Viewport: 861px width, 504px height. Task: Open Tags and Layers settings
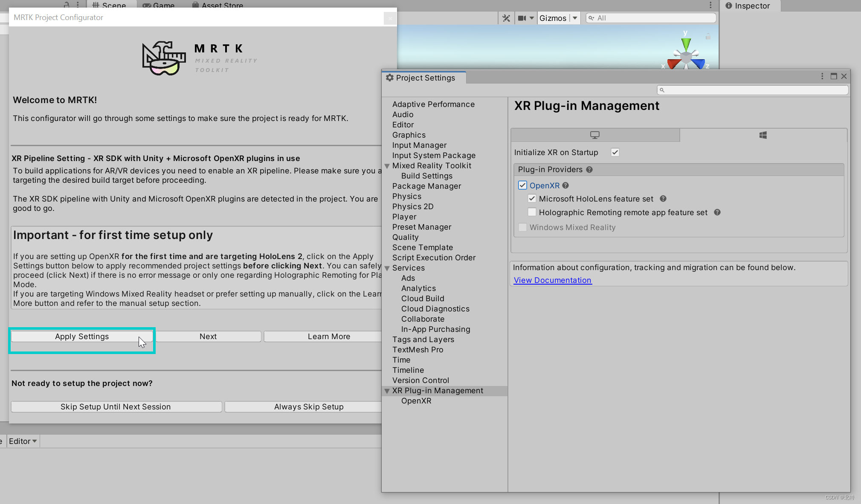coord(423,340)
